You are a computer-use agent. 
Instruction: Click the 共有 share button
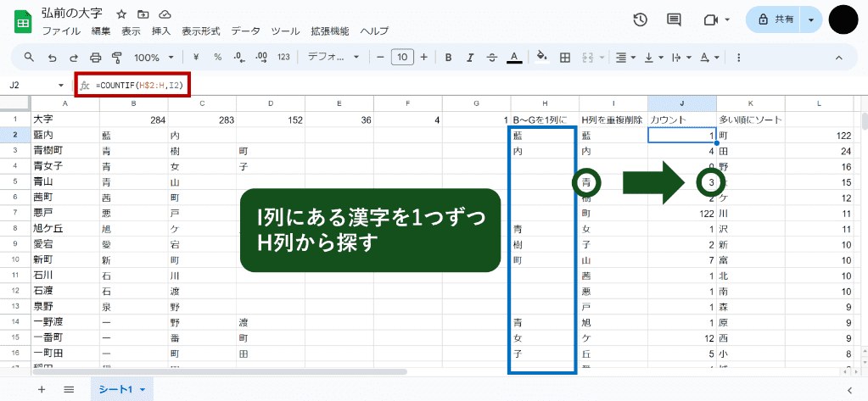click(x=777, y=19)
